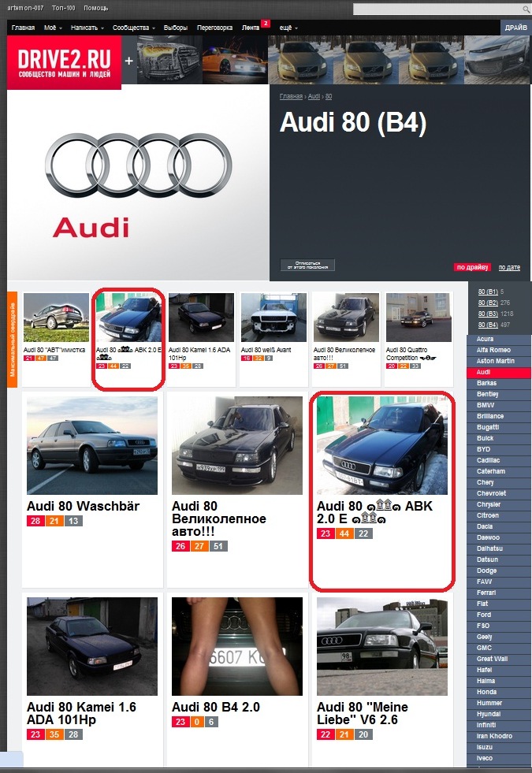Open the Audi 80 Waschbär photo

(92, 445)
